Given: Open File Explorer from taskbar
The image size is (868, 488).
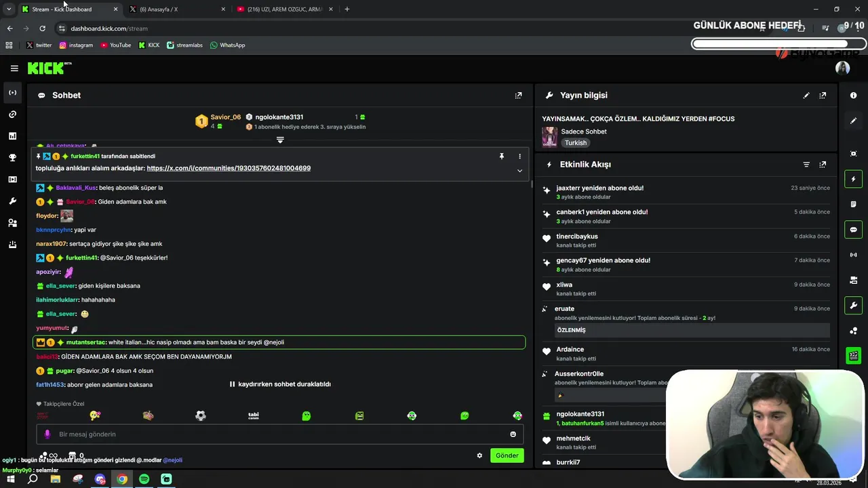Looking at the screenshot, I should (56, 479).
